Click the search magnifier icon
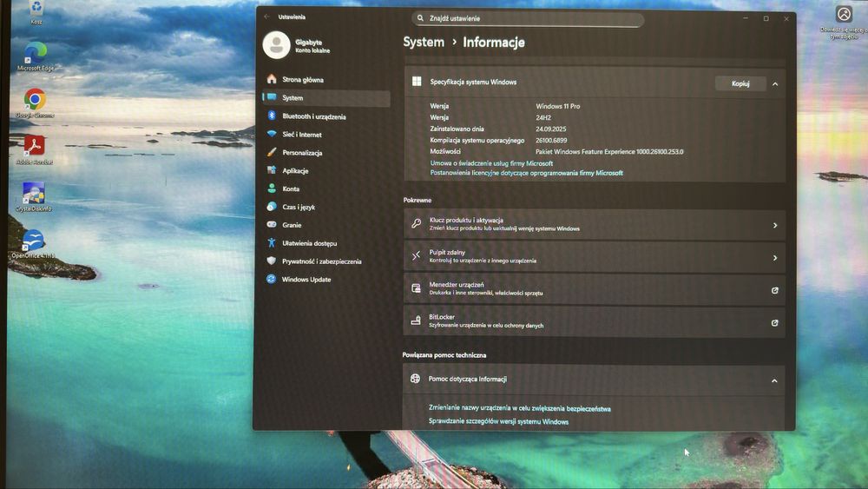868x489 pixels. click(420, 18)
